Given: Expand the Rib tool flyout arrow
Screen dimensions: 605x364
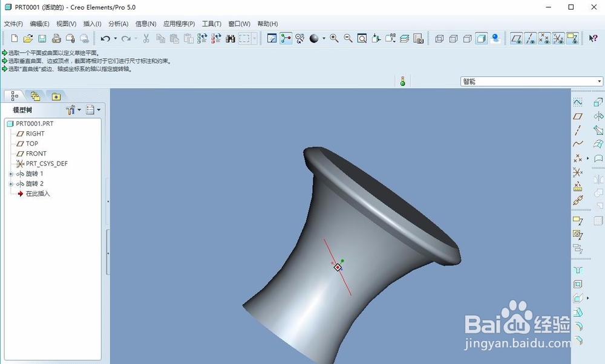Looking at the screenshot, I should (588, 298).
